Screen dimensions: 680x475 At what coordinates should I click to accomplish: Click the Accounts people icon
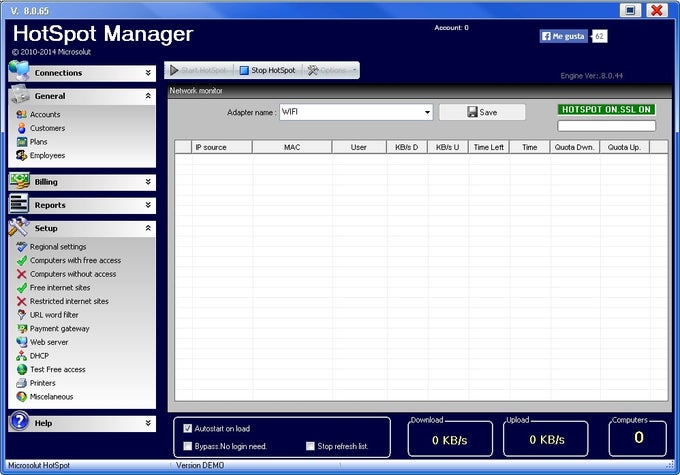22,115
